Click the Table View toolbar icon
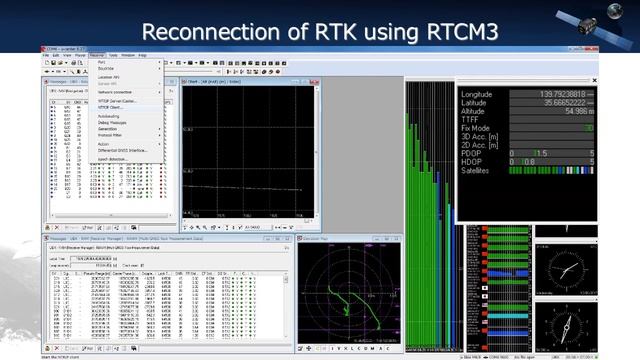The width and height of the screenshot is (640, 360). click(166, 63)
